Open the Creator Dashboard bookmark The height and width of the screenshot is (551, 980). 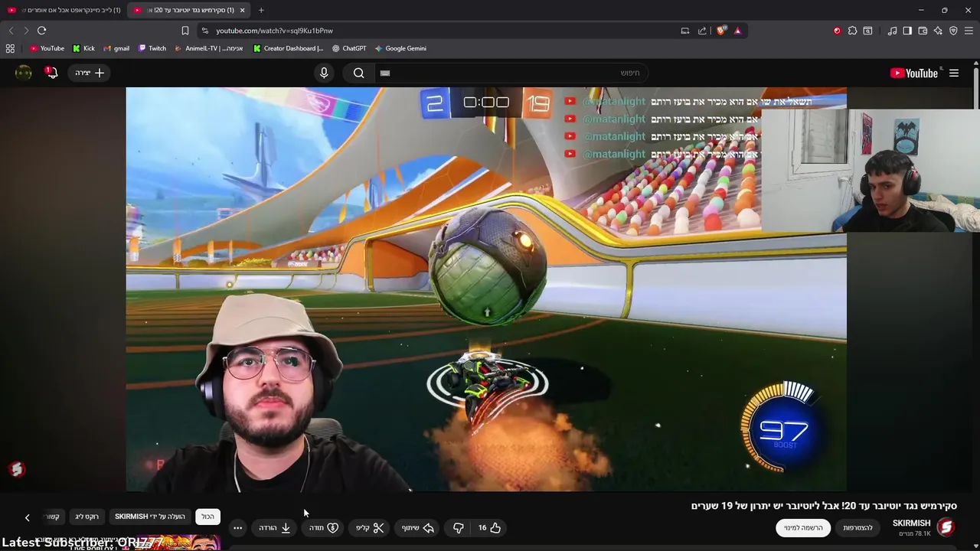coord(289,48)
